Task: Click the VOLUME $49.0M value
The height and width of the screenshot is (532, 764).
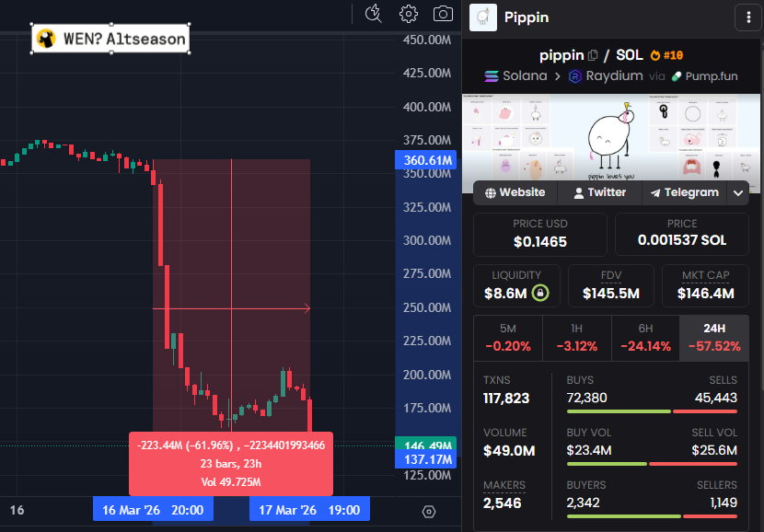Action: pyautogui.click(x=509, y=451)
